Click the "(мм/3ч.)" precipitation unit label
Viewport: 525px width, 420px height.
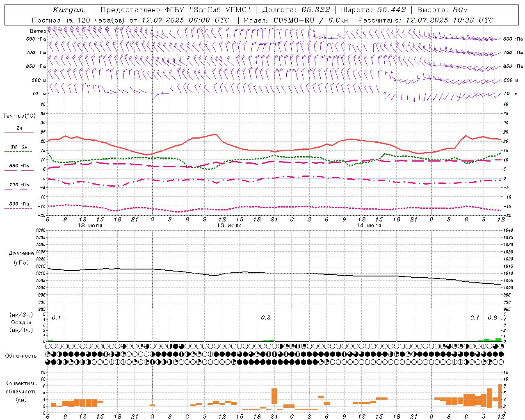click(x=21, y=315)
